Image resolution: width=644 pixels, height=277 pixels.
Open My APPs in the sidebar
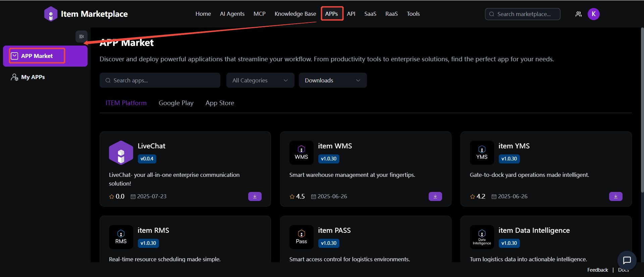(x=45, y=77)
